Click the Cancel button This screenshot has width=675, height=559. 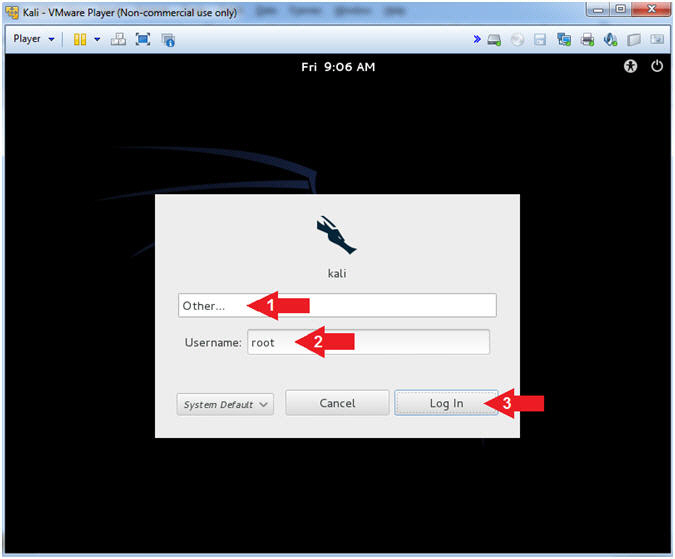tap(337, 403)
